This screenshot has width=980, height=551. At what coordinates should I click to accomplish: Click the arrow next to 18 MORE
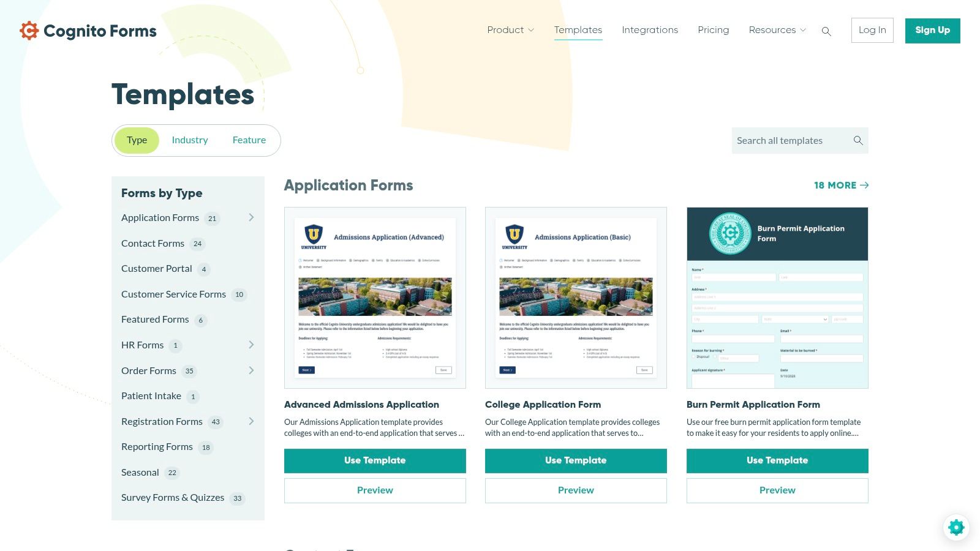(x=864, y=185)
